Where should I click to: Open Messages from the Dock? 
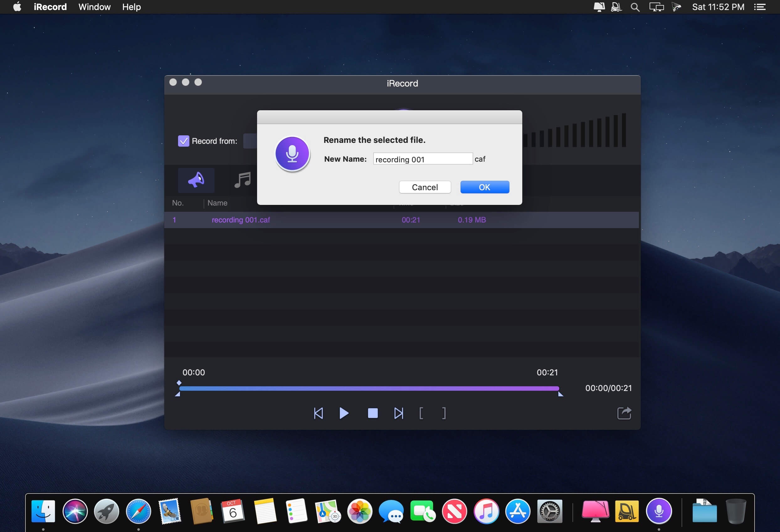coord(391,511)
